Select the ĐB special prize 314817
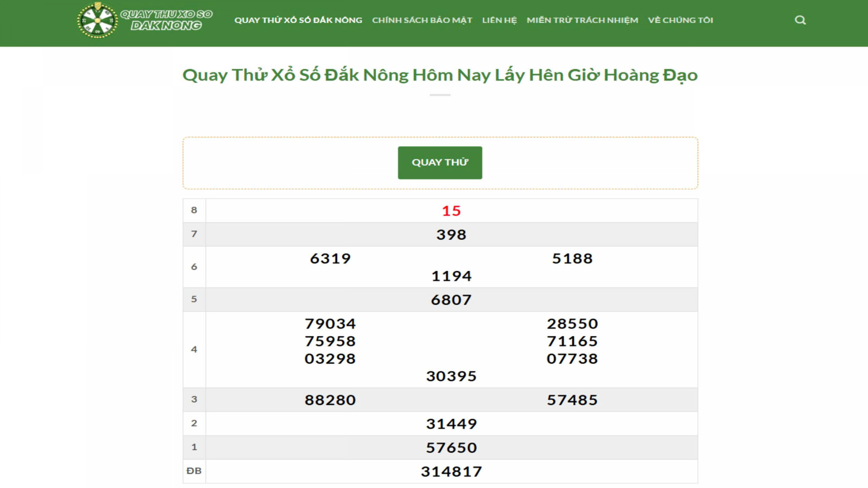The image size is (868, 488). point(451,472)
